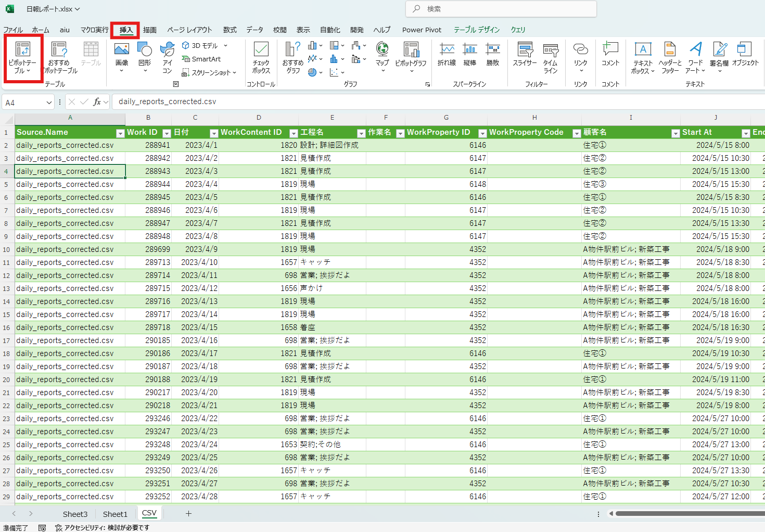
Task: Open 日付 column filter dropdown
Action: pos(213,133)
